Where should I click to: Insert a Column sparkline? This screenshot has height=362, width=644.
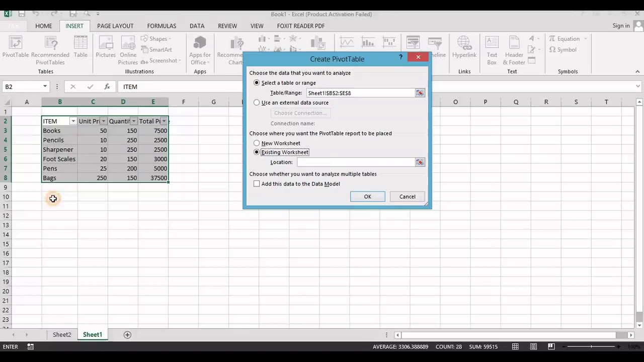point(368,42)
